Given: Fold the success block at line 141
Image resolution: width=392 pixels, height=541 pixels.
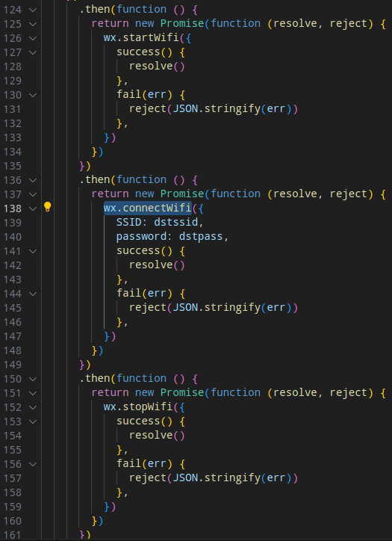Looking at the screenshot, I should pos(33,251).
